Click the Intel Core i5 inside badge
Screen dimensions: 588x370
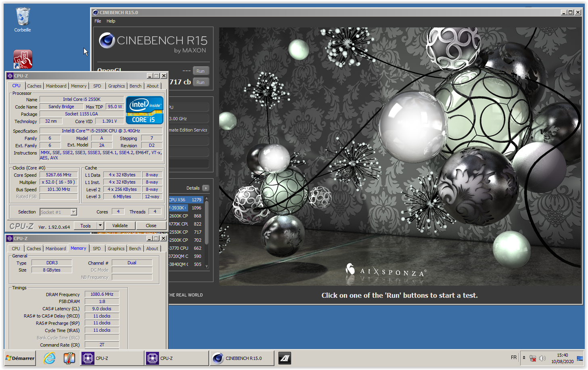pos(144,110)
